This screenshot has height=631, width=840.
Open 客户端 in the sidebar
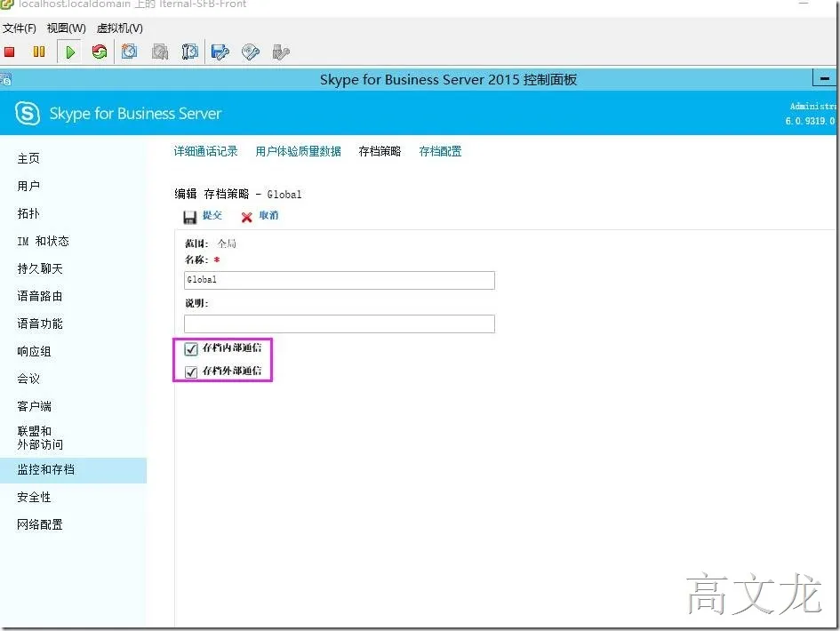coord(34,406)
